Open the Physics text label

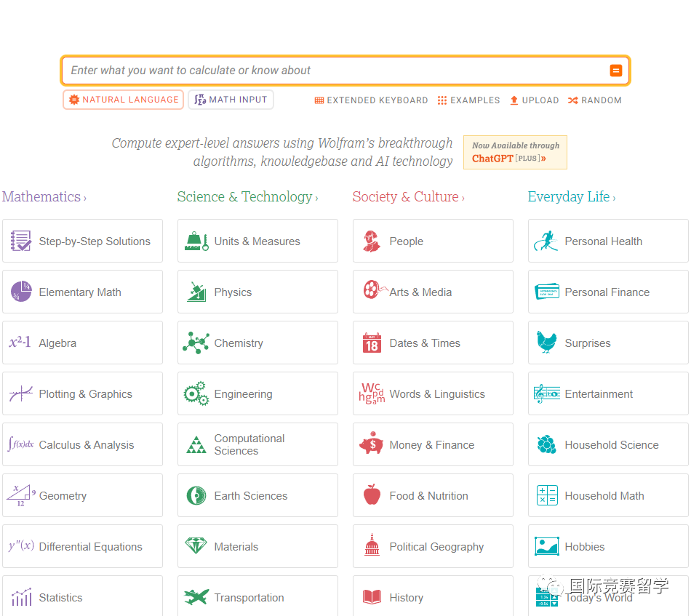pyautogui.click(x=233, y=292)
